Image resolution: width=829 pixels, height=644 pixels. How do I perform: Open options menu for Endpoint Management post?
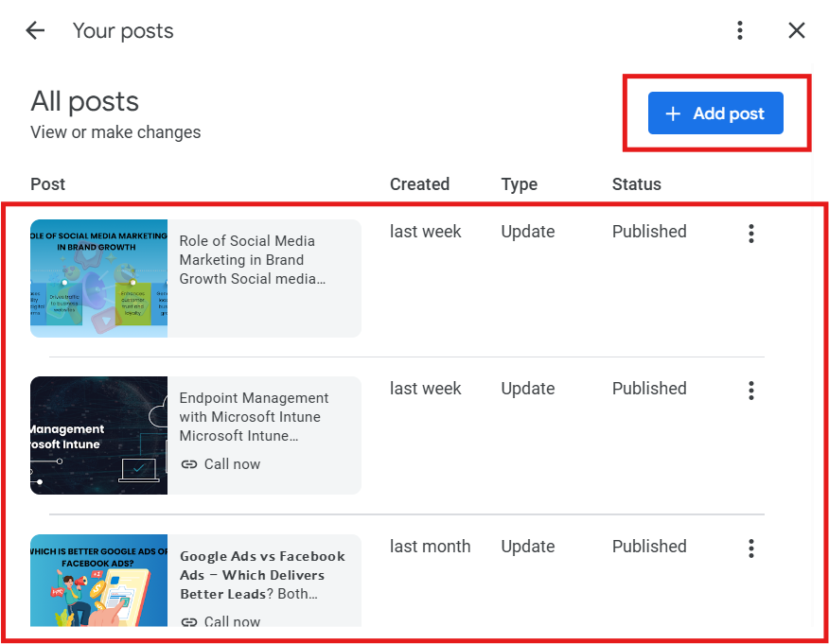pos(751,391)
